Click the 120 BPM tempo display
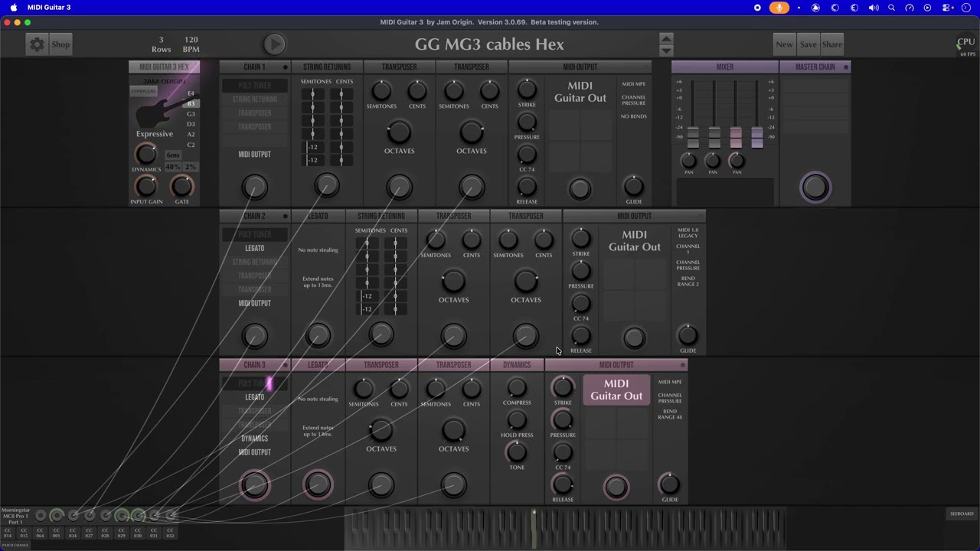 (x=191, y=44)
